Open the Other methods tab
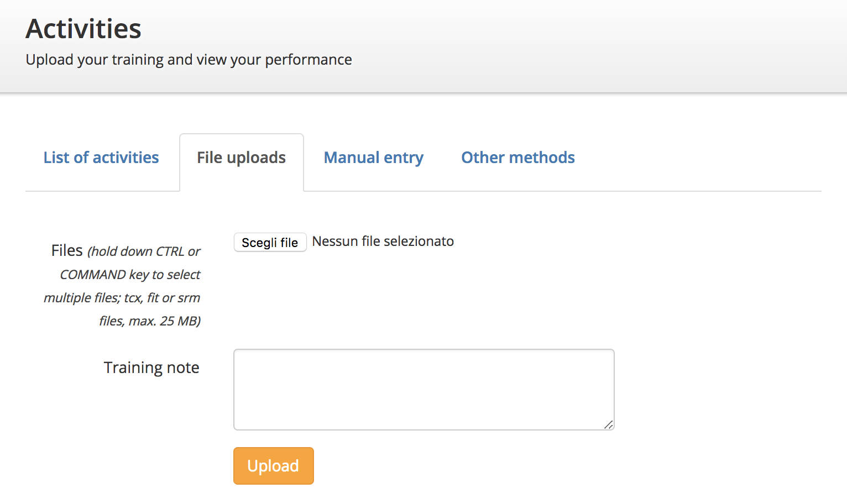 pyautogui.click(x=518, y=158)
